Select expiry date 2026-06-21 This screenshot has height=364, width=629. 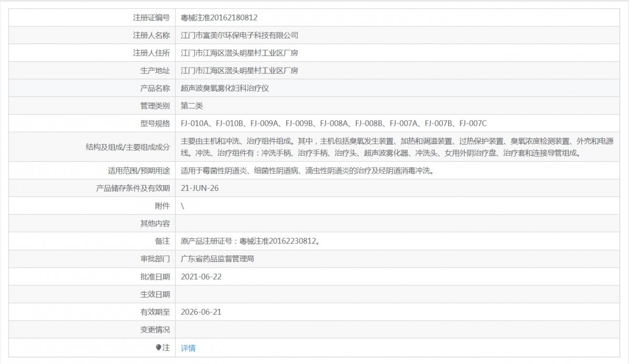201,312
